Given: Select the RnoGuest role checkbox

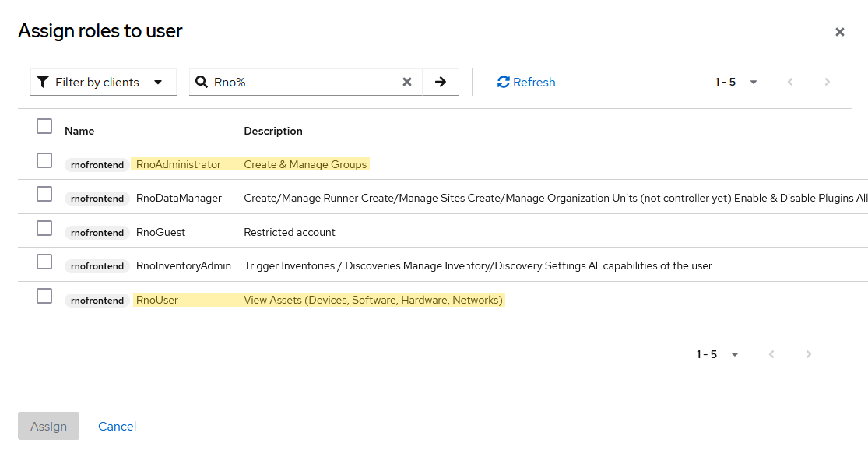Looking at the screenshot, I should click(x=44, y=228).
